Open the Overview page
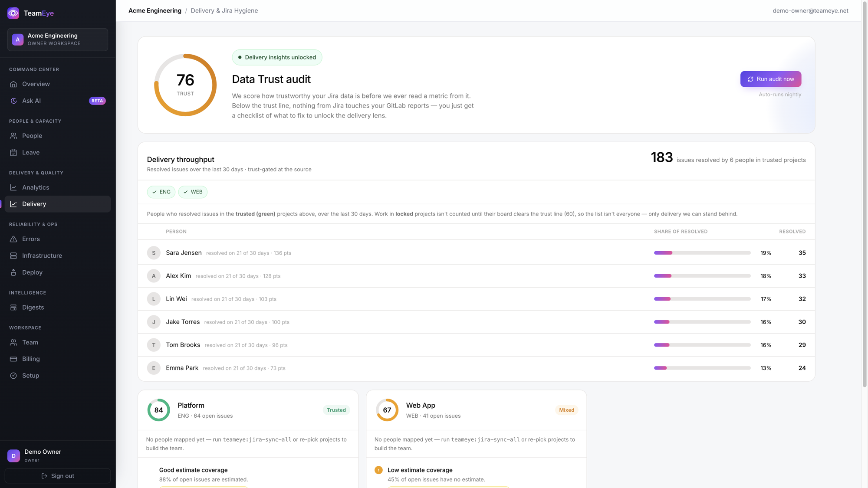 pos(58,84)
